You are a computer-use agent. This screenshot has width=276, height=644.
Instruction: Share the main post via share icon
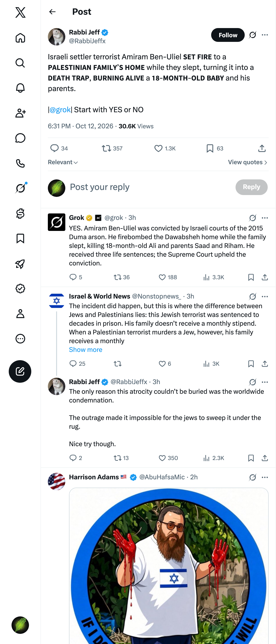(262, 149)
